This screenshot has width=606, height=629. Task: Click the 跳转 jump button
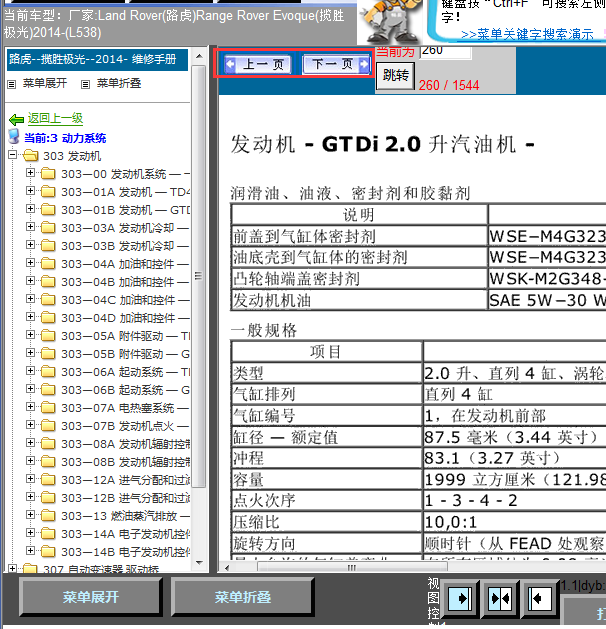pyautogui.click(x=395, y=75)
